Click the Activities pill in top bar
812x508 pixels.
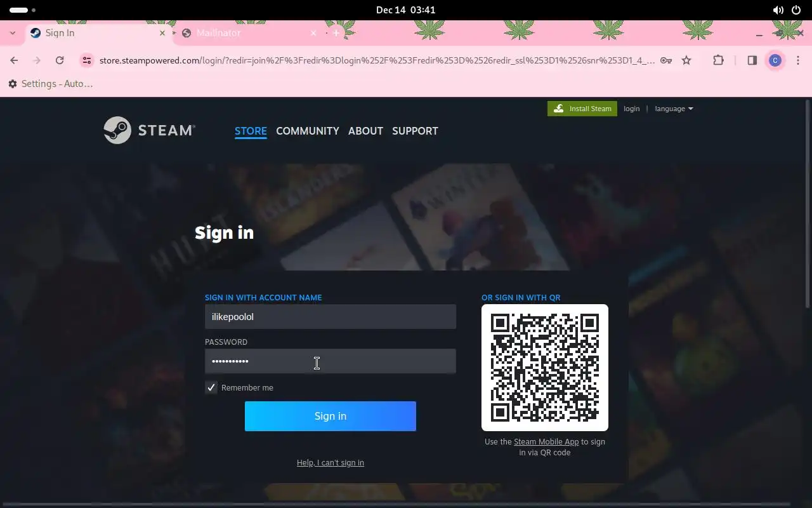pos(23,10)
